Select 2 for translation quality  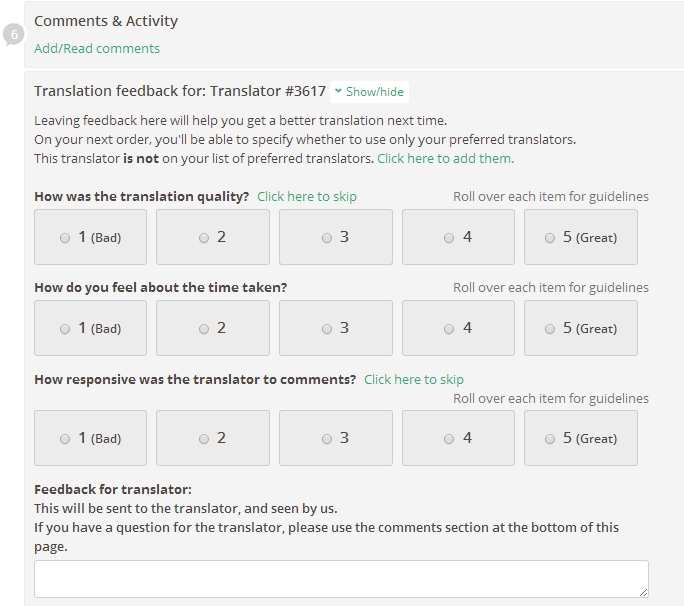click(x=213, y=237)
